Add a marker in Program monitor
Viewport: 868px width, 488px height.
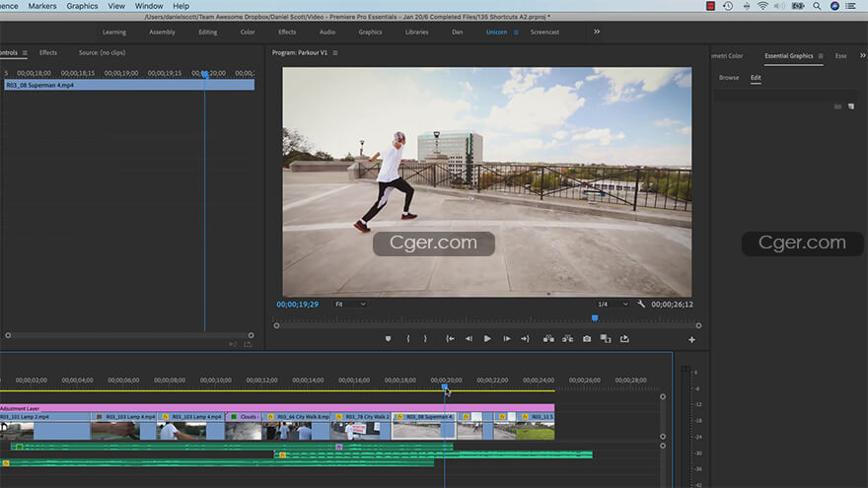388,338
